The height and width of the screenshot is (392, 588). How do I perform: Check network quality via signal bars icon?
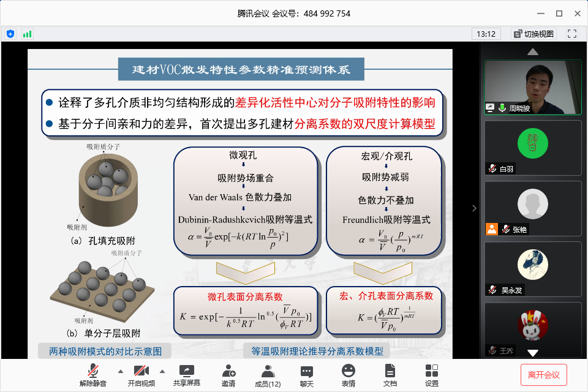[27, 34]
